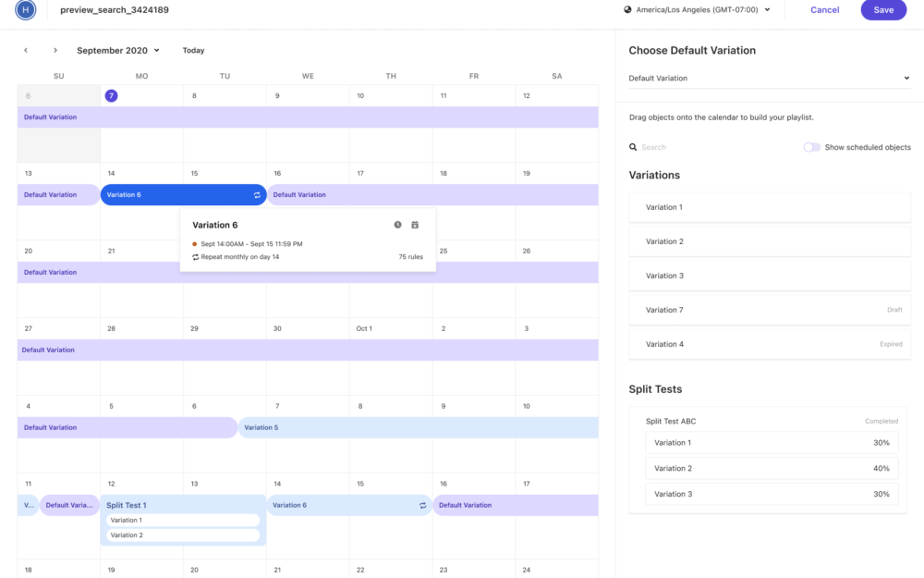Jump to Today in the calendar
The width and height of the screenshot is (924, 578).
(193, 51)
